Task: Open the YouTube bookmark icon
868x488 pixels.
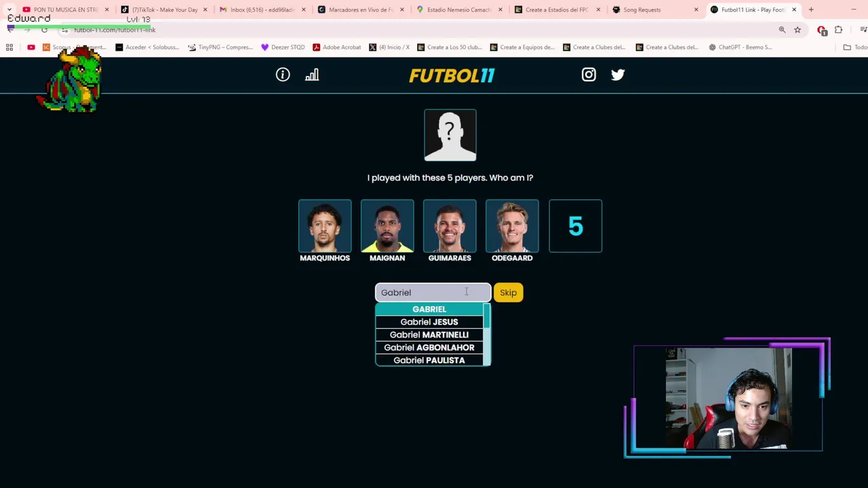Action: coord(31,47)
